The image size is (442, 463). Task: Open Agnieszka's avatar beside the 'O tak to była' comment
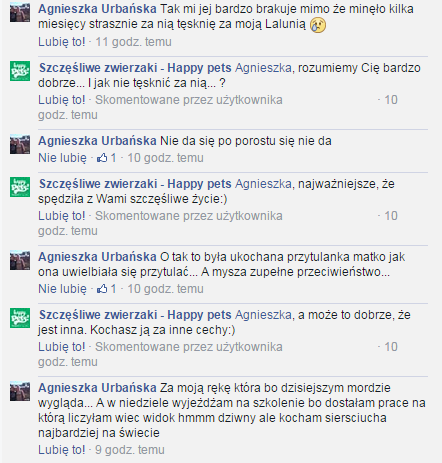(20, 260)
